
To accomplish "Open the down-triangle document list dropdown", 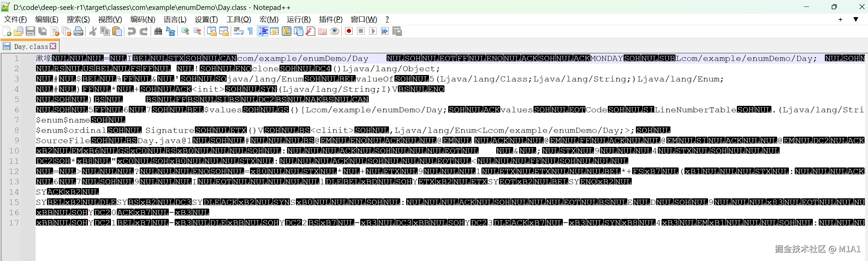I will [856, 20].
